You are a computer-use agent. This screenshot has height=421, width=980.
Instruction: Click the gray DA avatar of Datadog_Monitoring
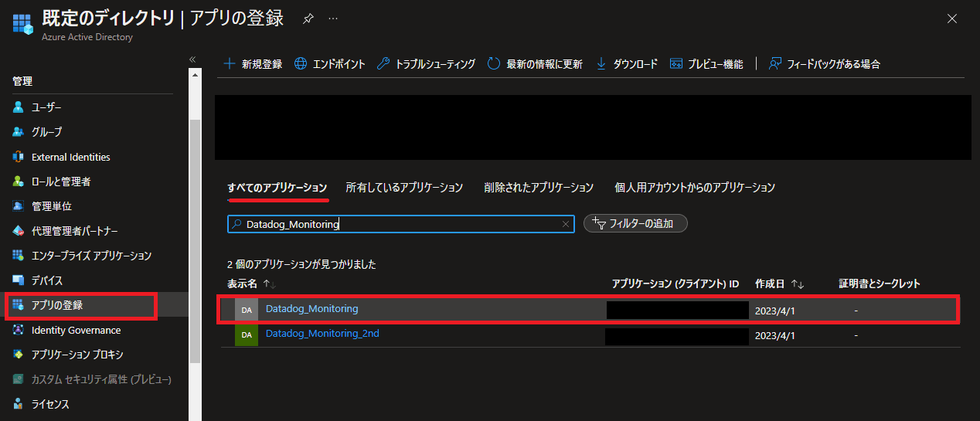pyautogui.click(x=247, y=310)
